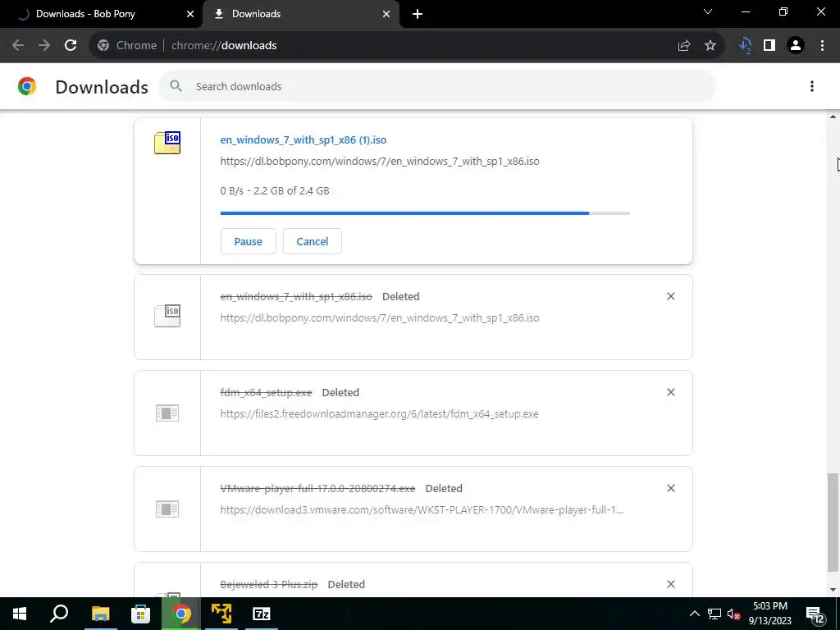This screenshot has width=840, height=630.
Task: Cancel the Windows 7 ISO download
Action: pos(313,241)
